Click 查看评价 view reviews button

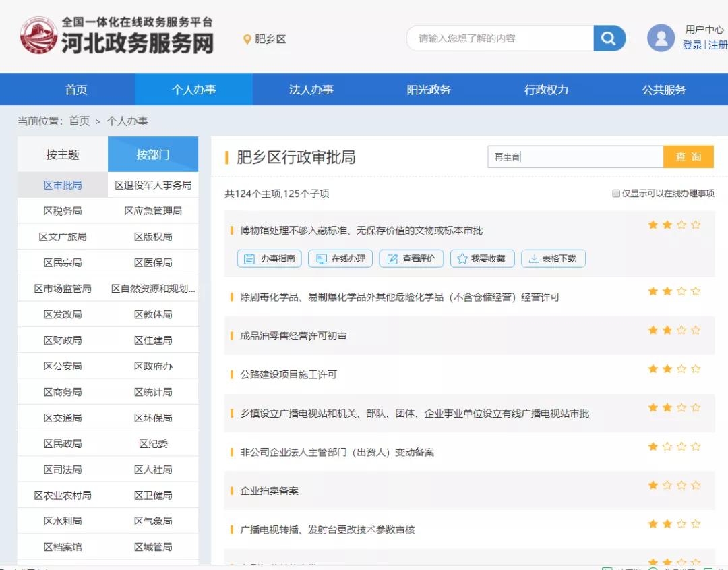411,258
